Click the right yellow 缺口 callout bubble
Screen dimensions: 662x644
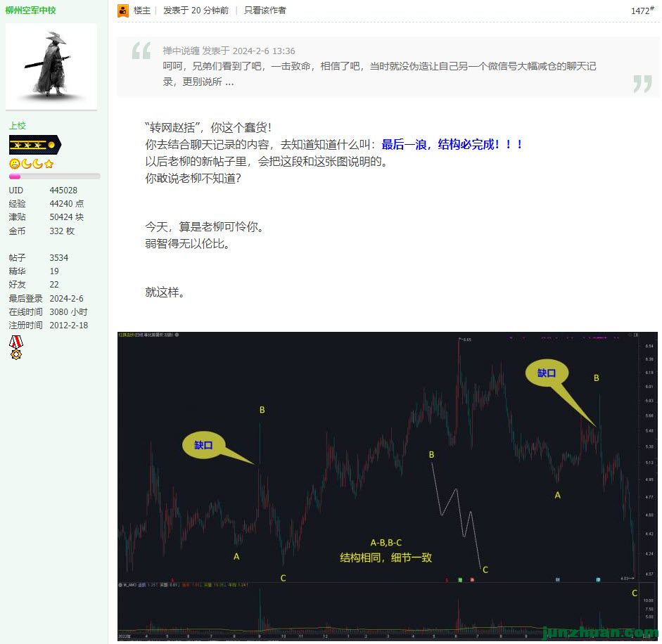coord(547,374)
